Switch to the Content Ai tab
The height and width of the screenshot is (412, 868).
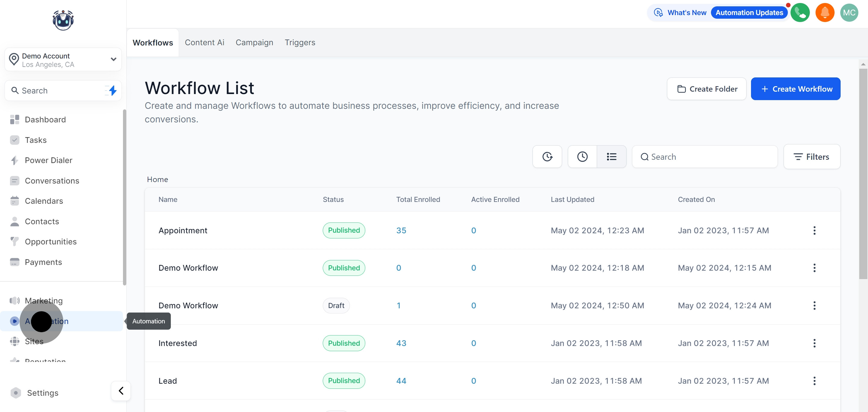pos(204,42)
